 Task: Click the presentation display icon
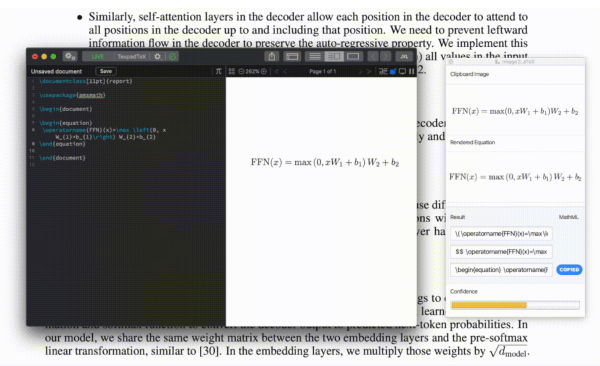403,71
